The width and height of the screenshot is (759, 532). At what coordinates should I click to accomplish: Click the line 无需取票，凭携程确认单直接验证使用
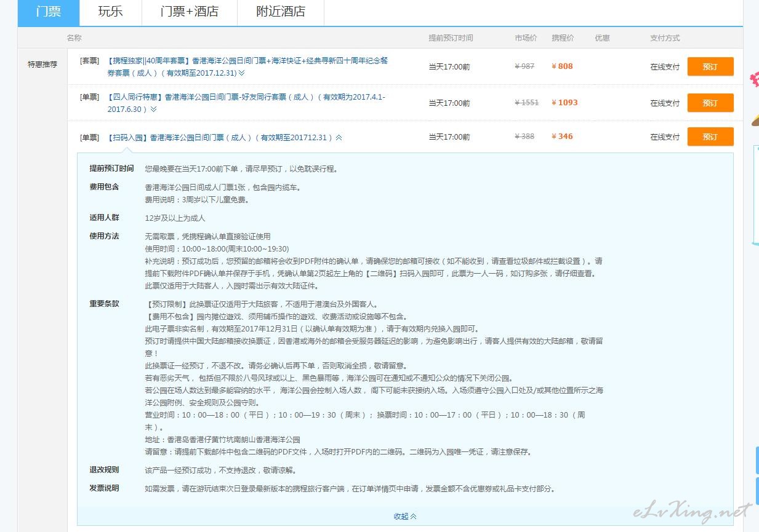pyautogui.click(x=207, y=236)
